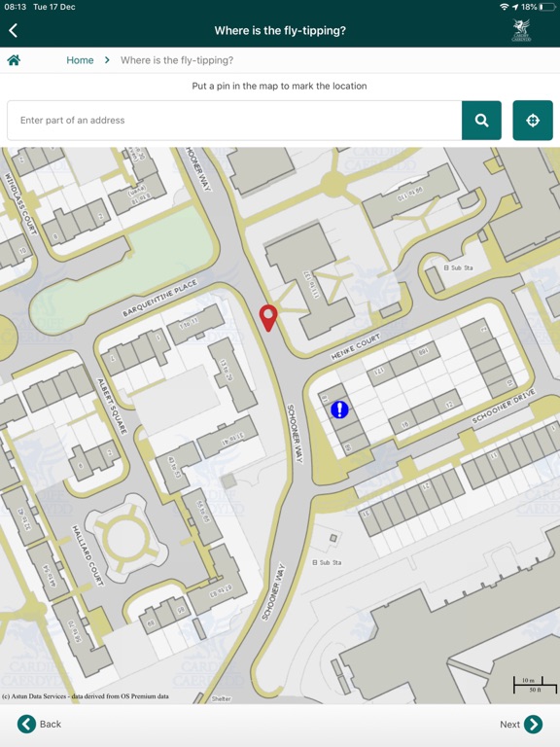Image resolution: width=560 pixels, height=747 pixels.
Task: Select the red location pin on map
Action: click(x=268, y=318)
